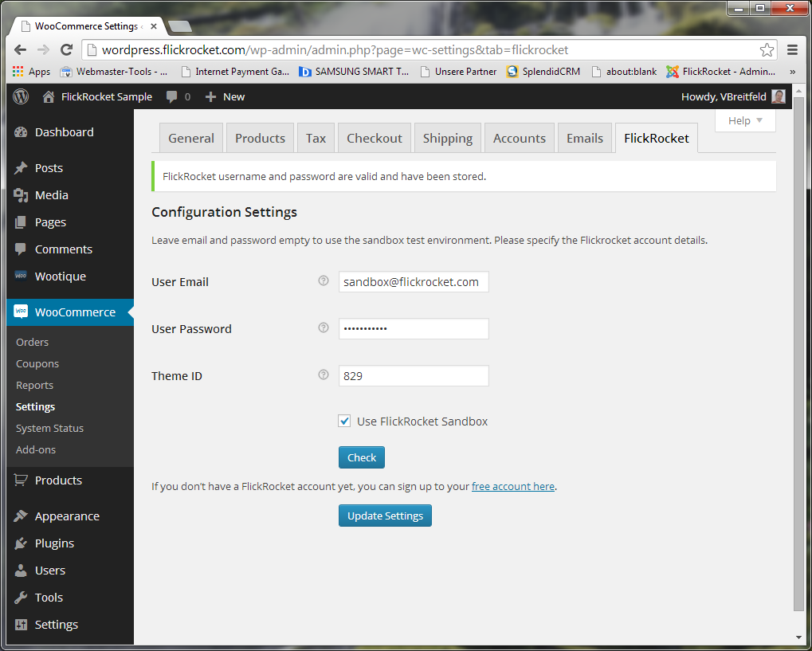This screenshot has width=812, height=651.
Task: Show hidden bookmarks via the overflow chevron
Action: point(792,71)
